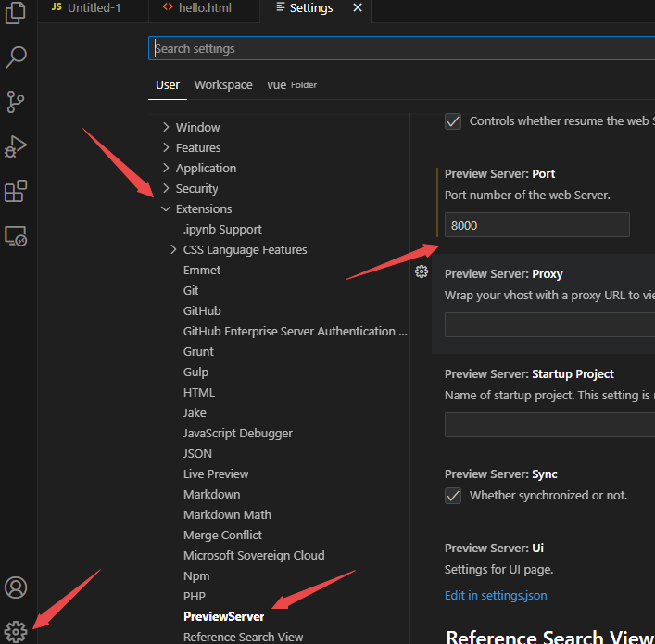Expand the Features settings category
The height and width of the screenshot is (644, 655).
[166, 147]
